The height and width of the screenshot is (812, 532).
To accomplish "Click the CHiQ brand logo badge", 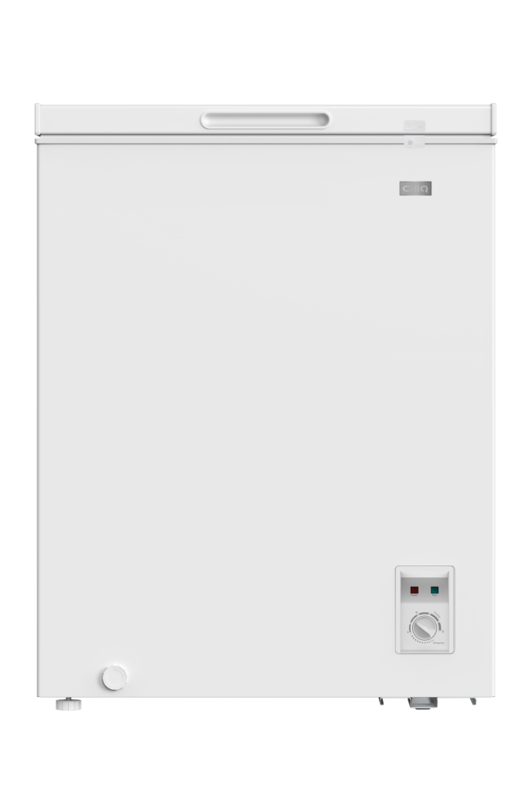I will pos(415,188).
